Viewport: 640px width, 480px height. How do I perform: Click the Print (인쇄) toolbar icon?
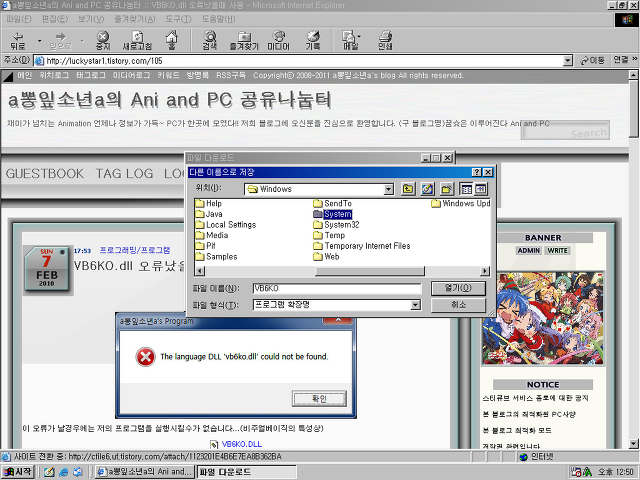(x=385, y=40)
